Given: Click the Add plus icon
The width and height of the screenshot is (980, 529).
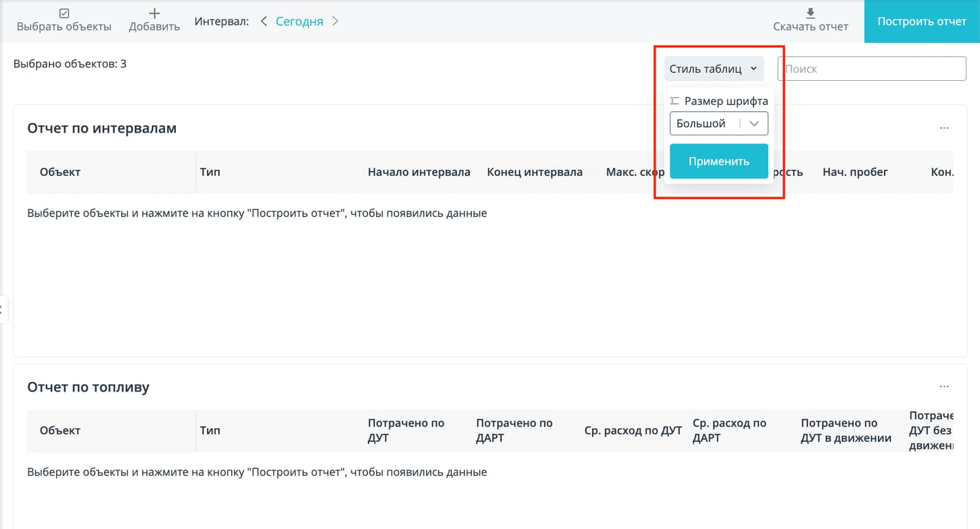Looking at the screenshot, I should point(155,13).
